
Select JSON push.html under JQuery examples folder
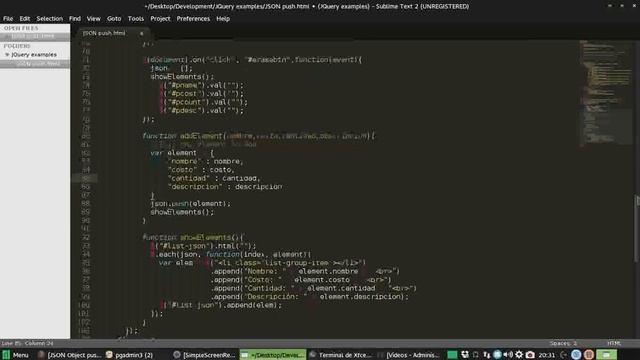[x=35, y=64]
